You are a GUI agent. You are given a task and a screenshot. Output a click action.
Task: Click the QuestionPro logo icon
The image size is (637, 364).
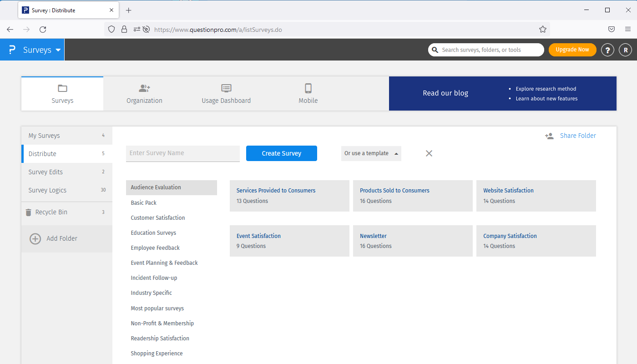click(x=12, y=50)
